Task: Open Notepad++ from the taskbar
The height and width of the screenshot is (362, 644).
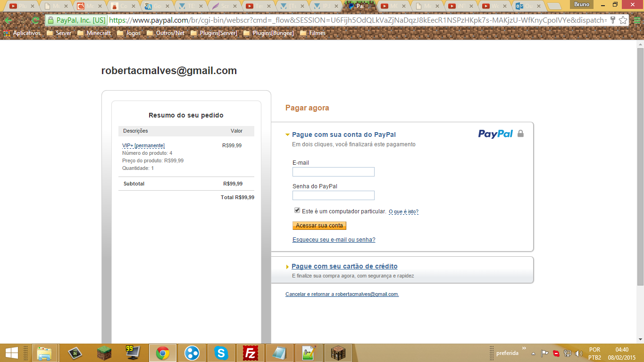Action: pyautogui.click(x=309, y=353)
